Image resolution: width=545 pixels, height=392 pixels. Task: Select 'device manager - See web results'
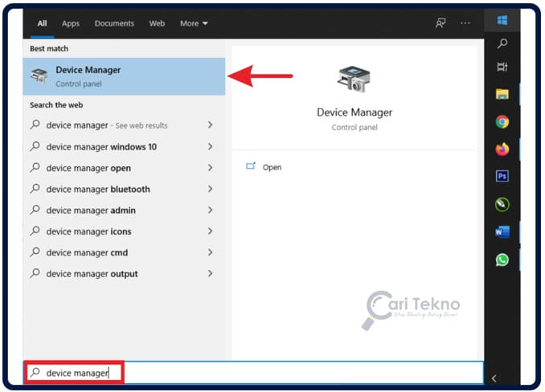click(x=124, y=125)
